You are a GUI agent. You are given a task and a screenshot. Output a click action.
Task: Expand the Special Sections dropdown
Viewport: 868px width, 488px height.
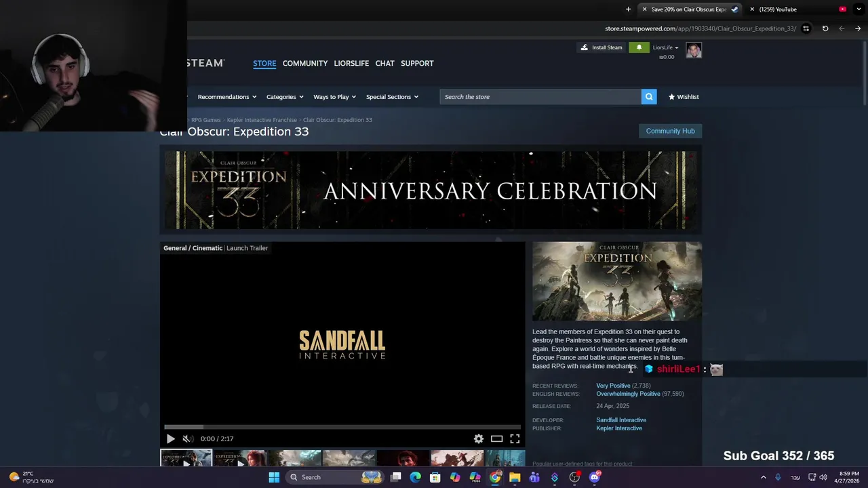[x=392, y=97]
